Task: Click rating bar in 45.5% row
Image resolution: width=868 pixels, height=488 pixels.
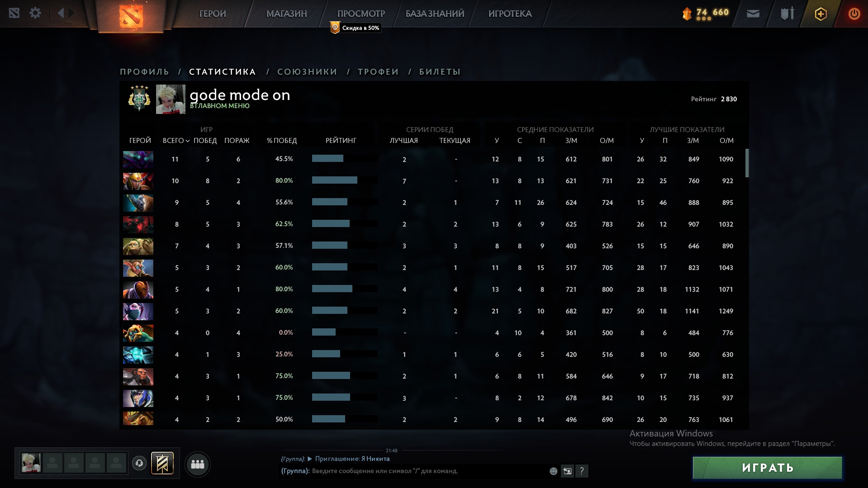Action: [345, 159]
